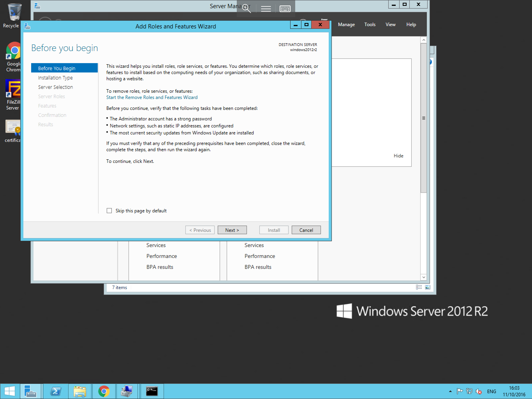Screen dimensions: 532x399
Task: Open the toolbox computer app in taskbar
Action: tap(127, 391)
